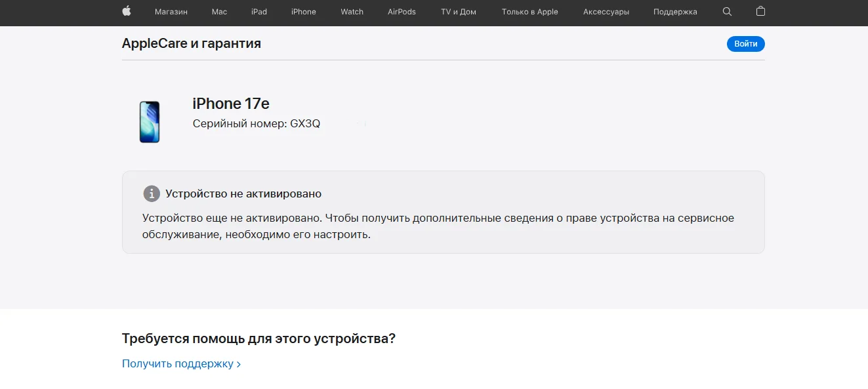
Task: Click the info icon beside 'Устройство не активировано'
Action: [152, 194]
